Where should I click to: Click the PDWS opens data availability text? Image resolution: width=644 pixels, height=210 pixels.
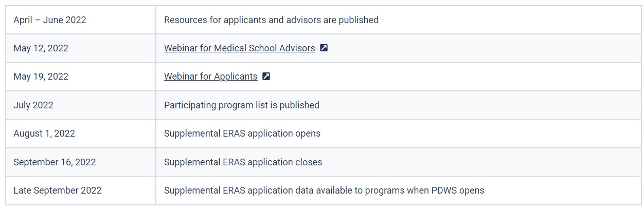click(324, 190)
